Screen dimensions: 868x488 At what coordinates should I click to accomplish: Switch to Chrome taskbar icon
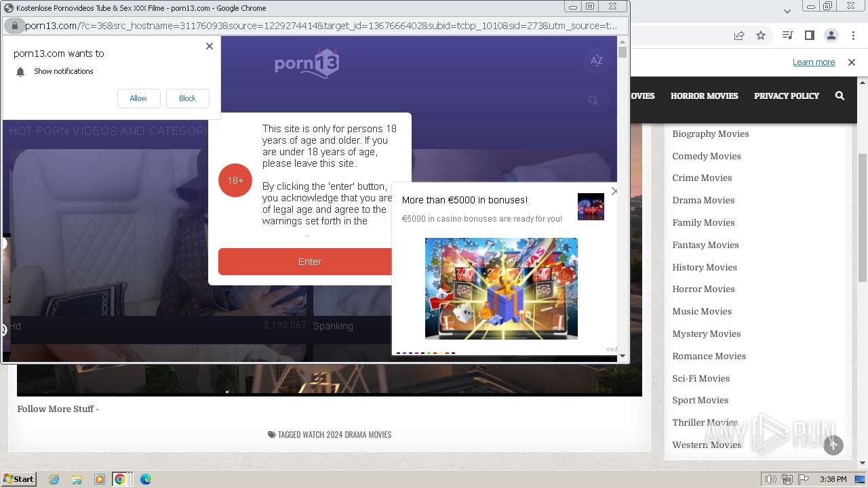120,479
